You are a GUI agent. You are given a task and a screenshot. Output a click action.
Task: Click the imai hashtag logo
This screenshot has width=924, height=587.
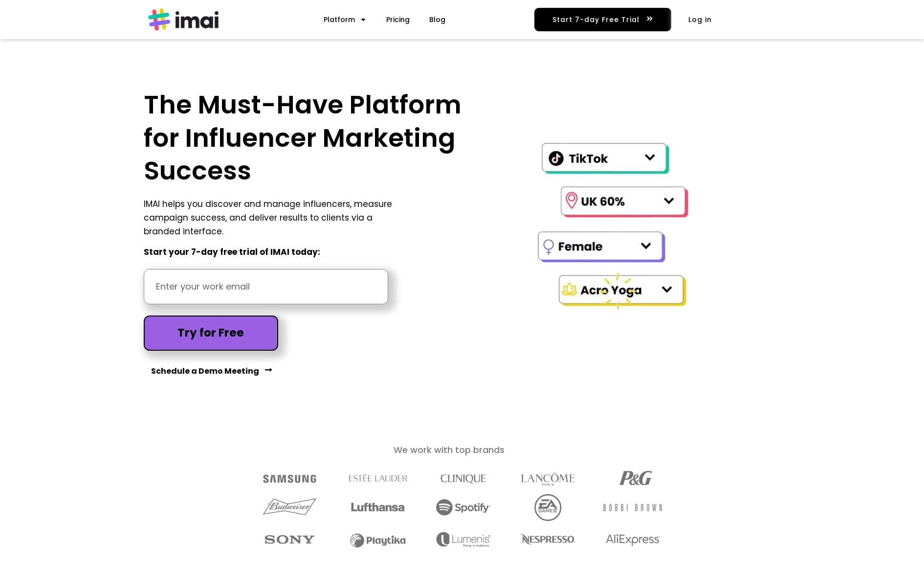pos(159,20)
